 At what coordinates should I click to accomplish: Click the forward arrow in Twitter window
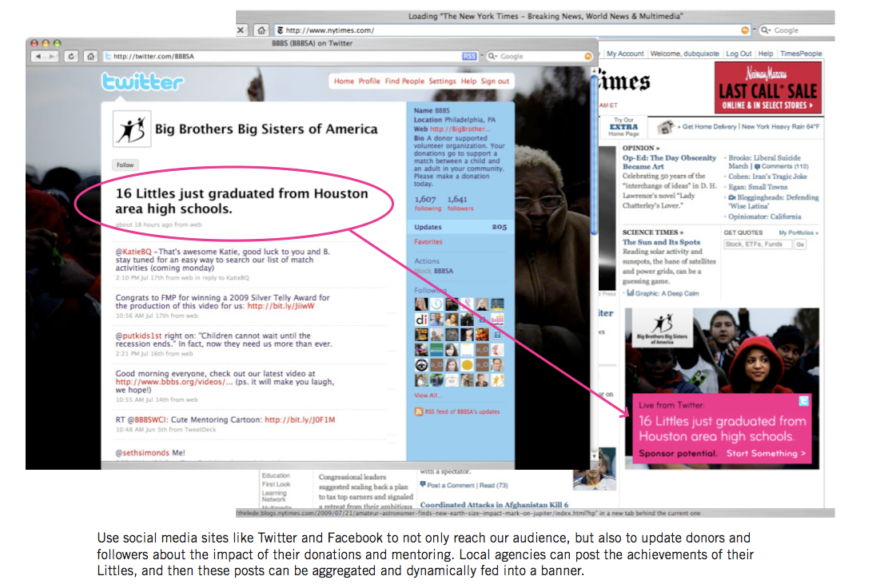50,57
